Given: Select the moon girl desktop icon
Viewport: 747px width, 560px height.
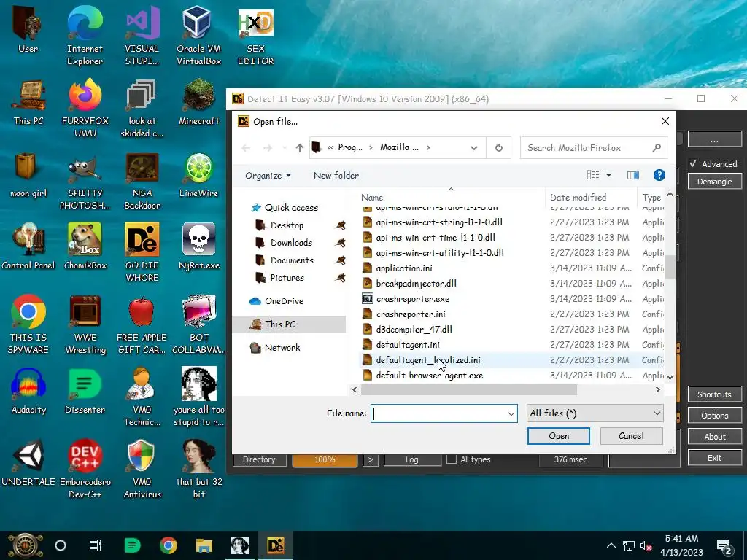Looking at the screenshot, I should [x=28, y=175].
